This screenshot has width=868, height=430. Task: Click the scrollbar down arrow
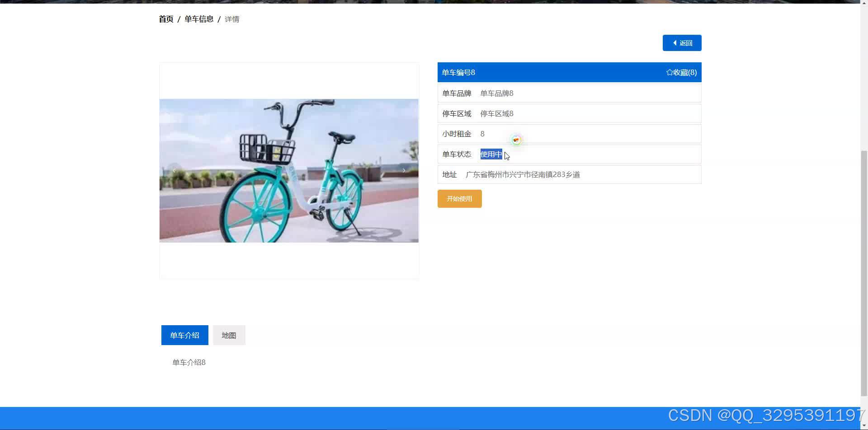[864, 425]
